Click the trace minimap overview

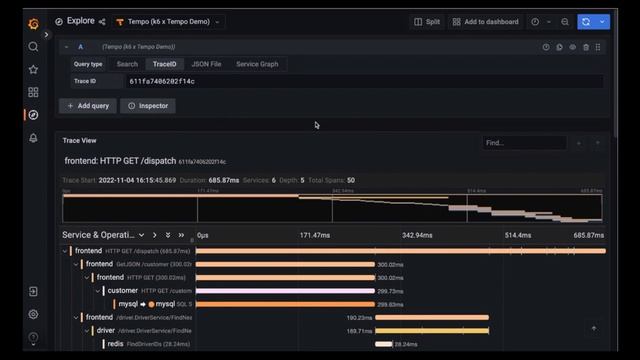pos(332,208)
